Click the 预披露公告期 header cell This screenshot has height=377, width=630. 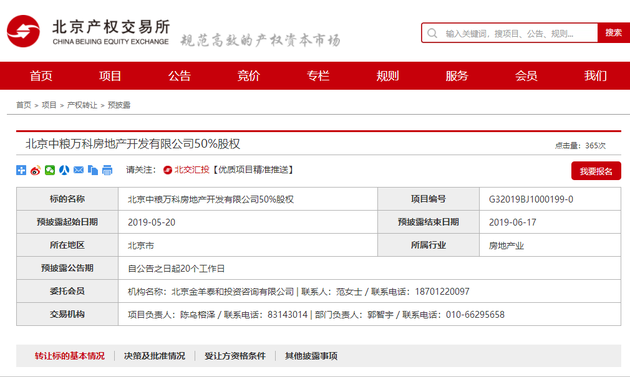tap(67, 268)
